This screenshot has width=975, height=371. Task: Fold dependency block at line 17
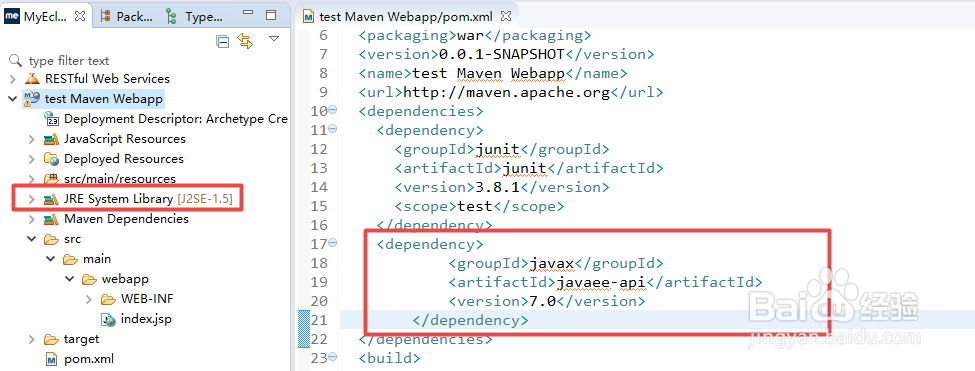tap(333, 242)
